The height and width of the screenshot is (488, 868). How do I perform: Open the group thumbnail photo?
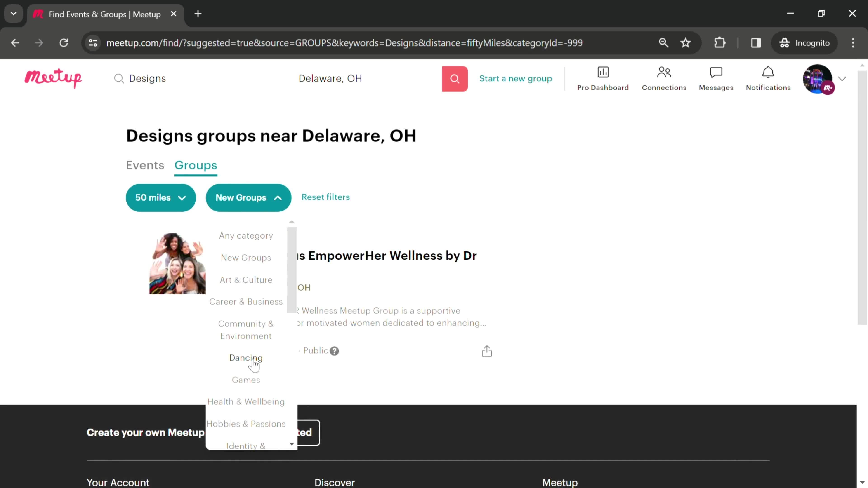tap(177, 264)
